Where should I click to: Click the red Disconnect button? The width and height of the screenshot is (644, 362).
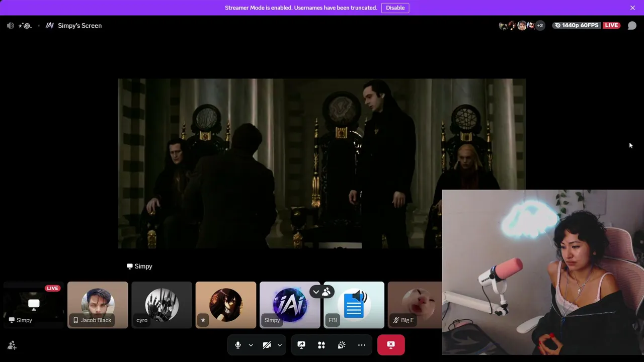tap(391, 345)
